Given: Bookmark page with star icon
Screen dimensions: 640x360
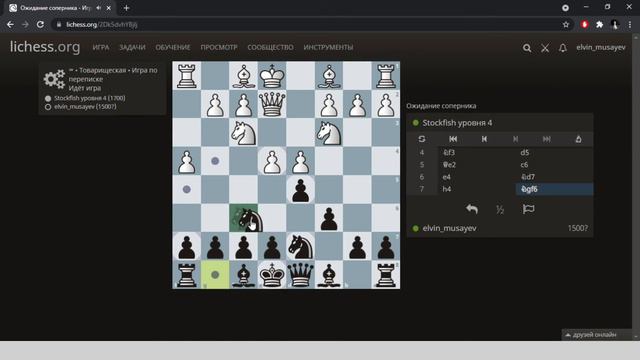Looking at the screenshot, I should click(x=566, y=24).
